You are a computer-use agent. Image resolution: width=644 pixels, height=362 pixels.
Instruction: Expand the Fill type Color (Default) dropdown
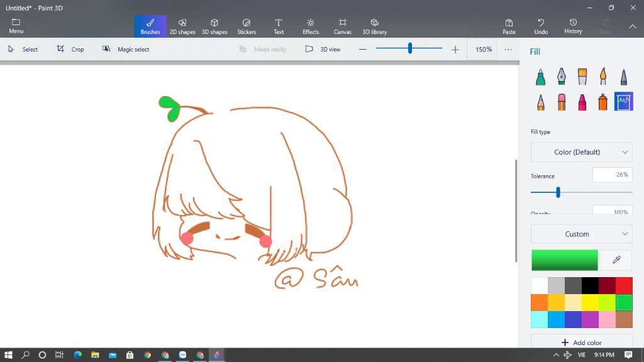582,152
